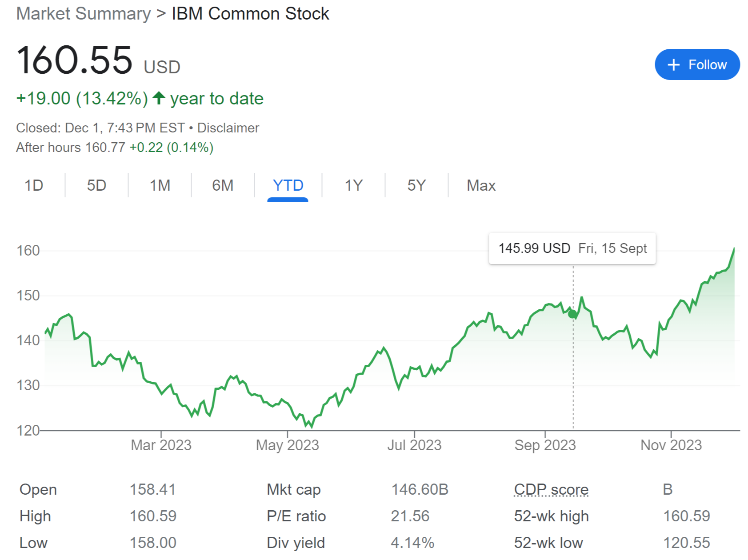
Task: Click the plus icon in Follow button
Action: pyautogui.click(x=673, y=65)
